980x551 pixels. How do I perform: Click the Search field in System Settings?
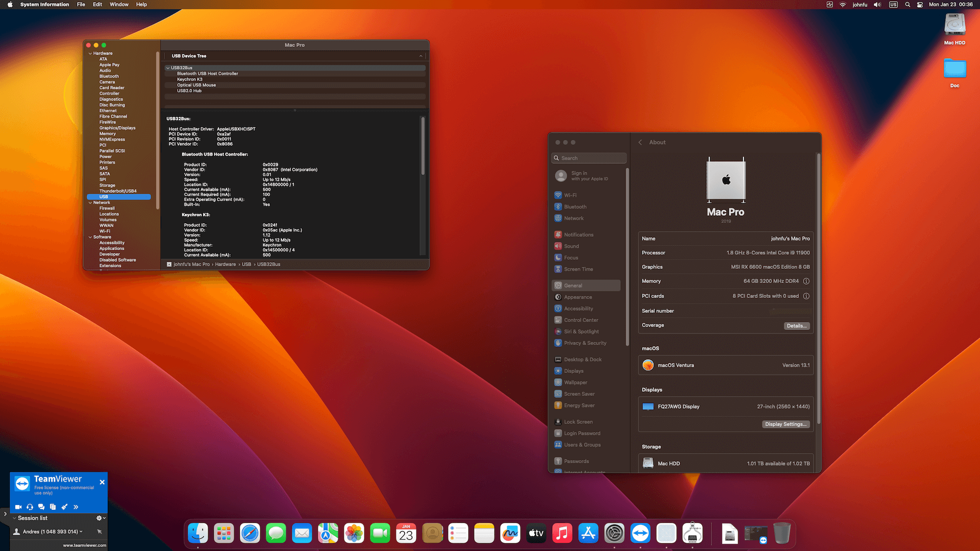pyautogui.click(x=589, y=158)
